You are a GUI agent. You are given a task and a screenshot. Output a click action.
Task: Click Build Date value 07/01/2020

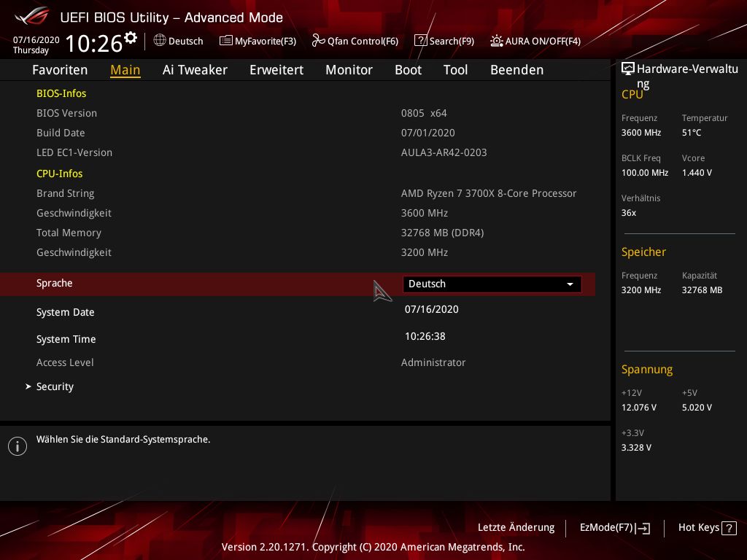427,133
